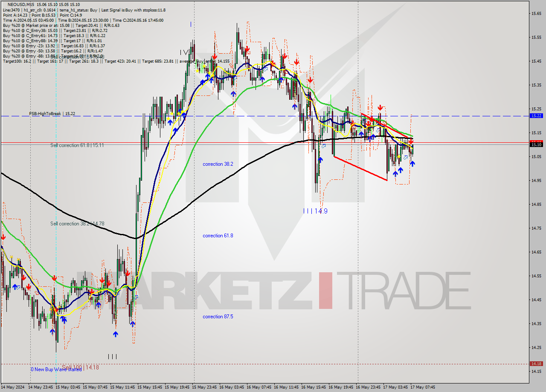
Task: Click the '16 May 07:45' time axis label
Action: [x=259, y=387]
